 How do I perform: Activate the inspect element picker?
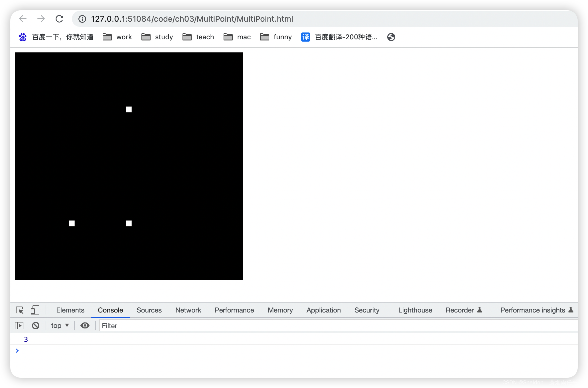coord(20,310)
